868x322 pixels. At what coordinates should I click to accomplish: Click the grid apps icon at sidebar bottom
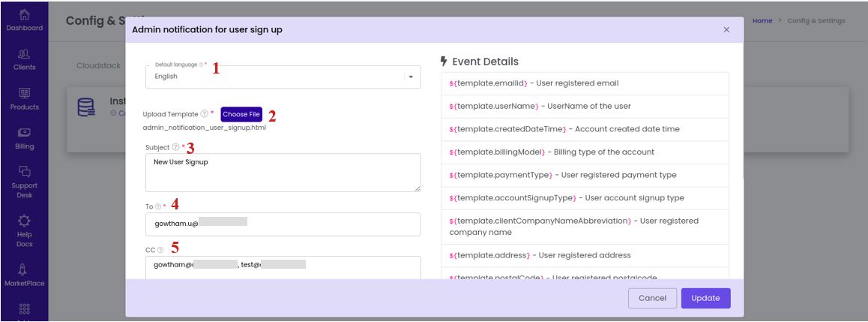click(x=24, y=308)
